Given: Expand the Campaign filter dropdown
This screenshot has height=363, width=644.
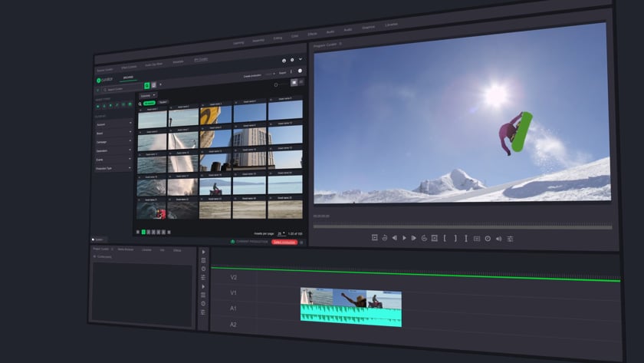Looking at the screenshot, I should pos(113,142).
